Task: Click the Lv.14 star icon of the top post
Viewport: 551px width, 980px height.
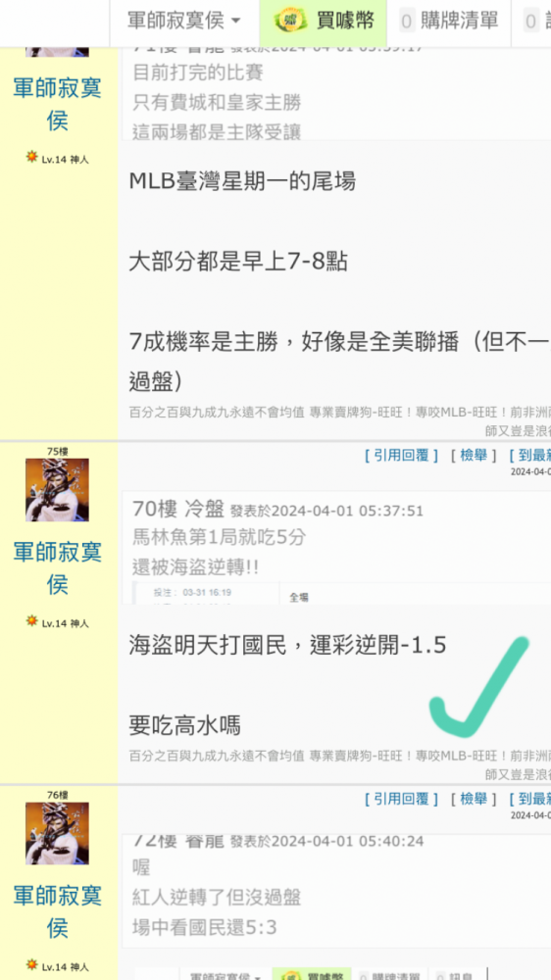Action: 32,156
